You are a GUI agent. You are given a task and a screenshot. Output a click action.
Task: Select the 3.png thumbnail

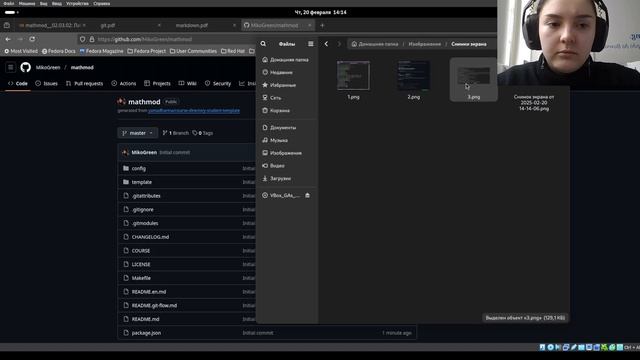click(473, 76)
